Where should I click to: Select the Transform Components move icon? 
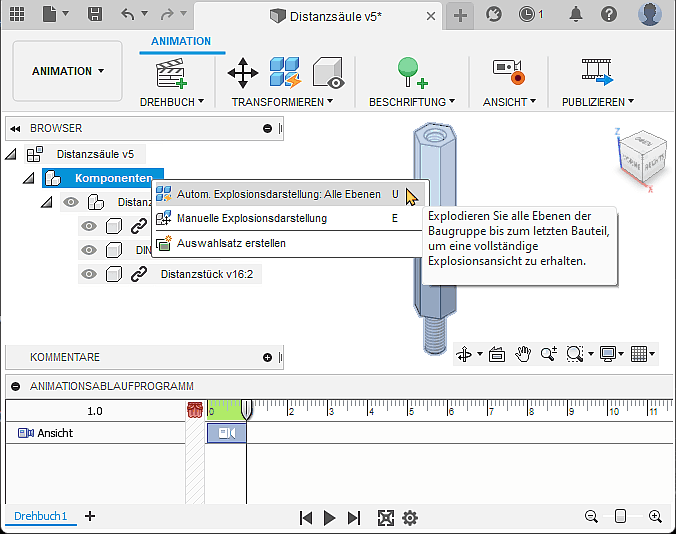tap(243, 73)
